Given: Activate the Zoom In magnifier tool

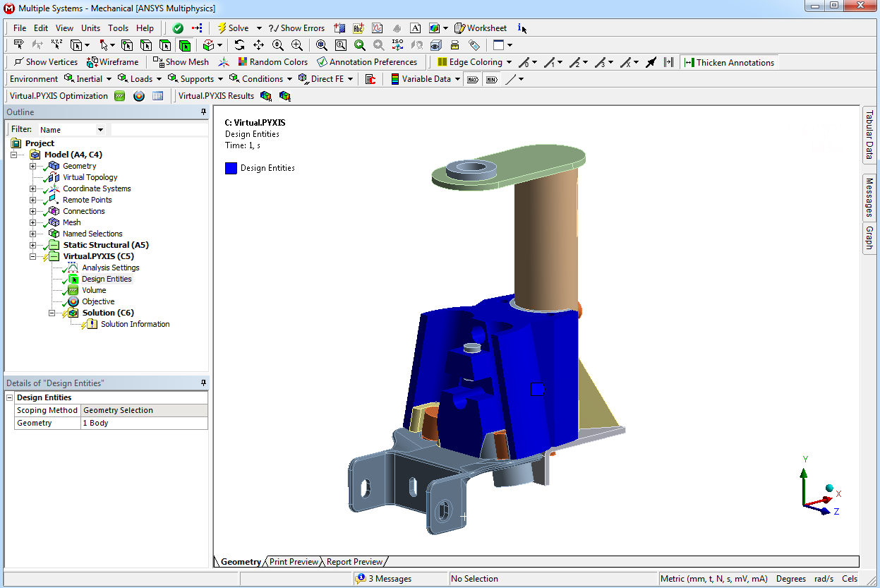Looking at the screenshot, I should (296, 44).
